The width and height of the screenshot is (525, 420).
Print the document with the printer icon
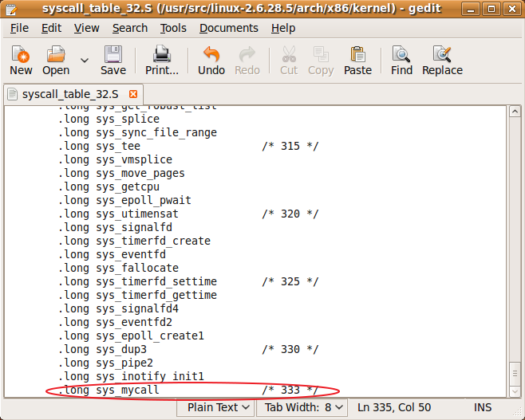[162, 61]
